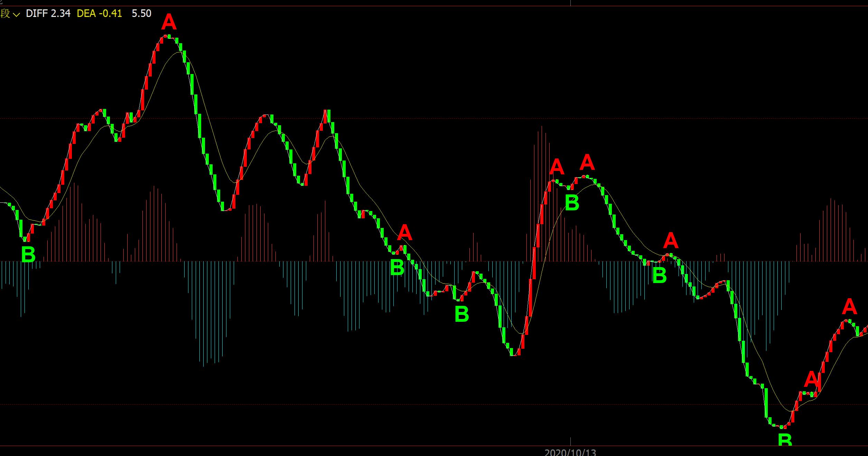868x456 pixels.
Task: Click the 5.50 MACD value readout
Action: (x=141, y=13)
